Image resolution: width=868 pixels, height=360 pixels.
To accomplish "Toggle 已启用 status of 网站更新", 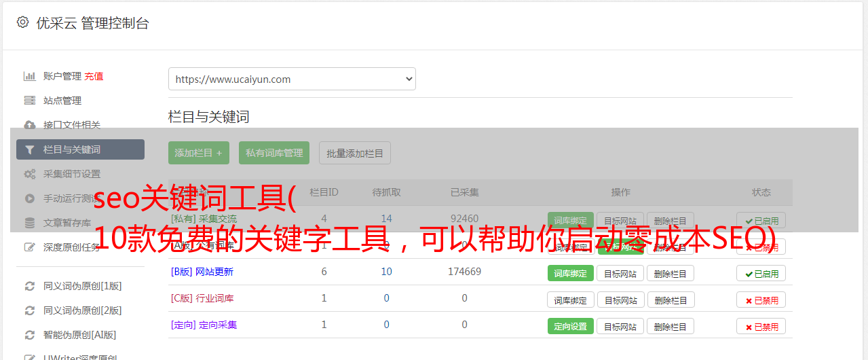I will pyautogui.click(x=761, y=274).
